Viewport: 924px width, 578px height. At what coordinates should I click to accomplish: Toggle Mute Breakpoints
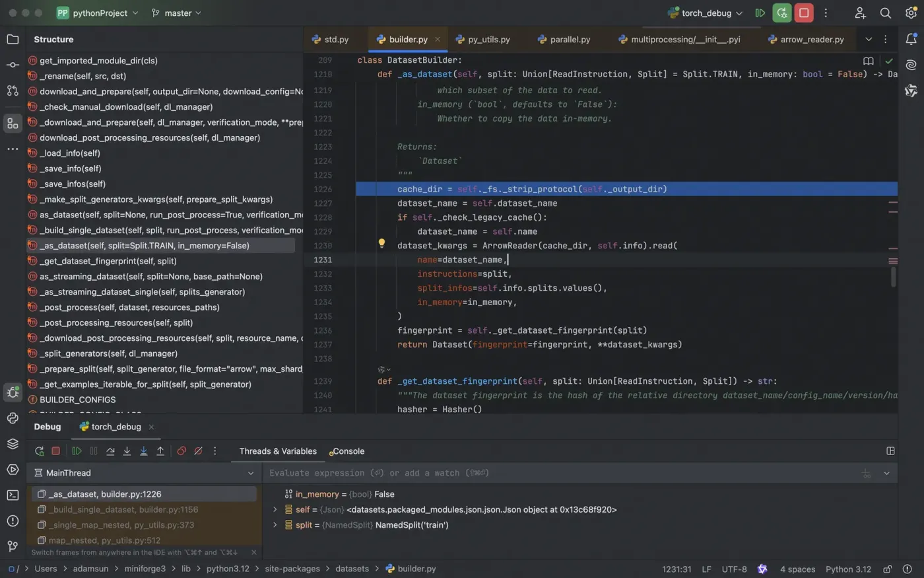point(198,451)
